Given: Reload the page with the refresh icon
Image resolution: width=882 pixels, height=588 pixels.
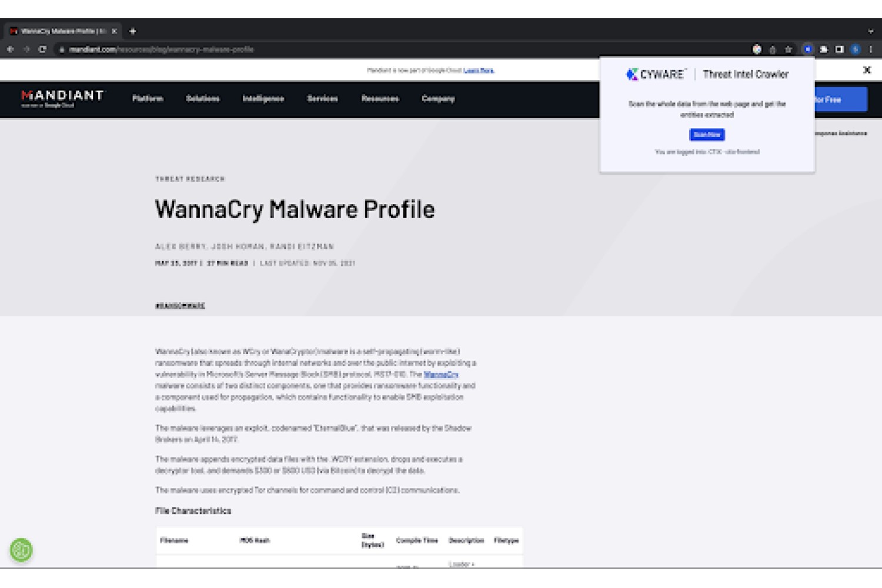Looking at the screenshot, I should (42, 49).
